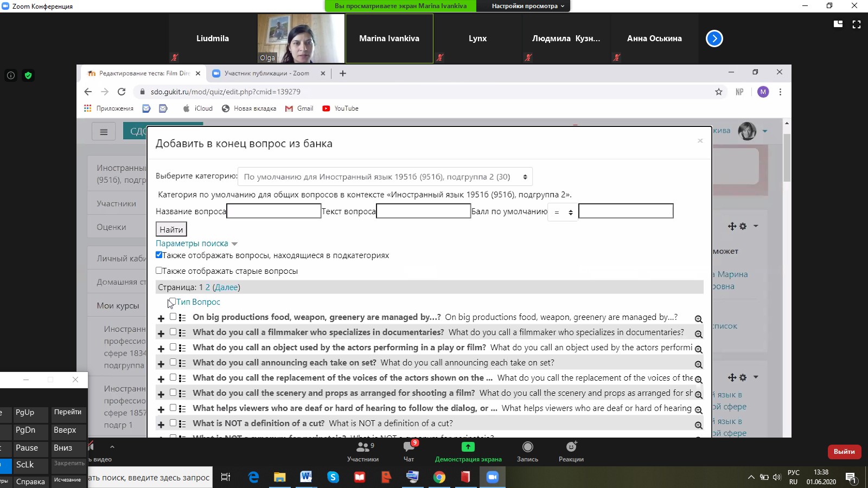Screen dimensions: 868x488
Task: Open Microsoft Word from the taskbar
Action: click(x=306, y=477)
